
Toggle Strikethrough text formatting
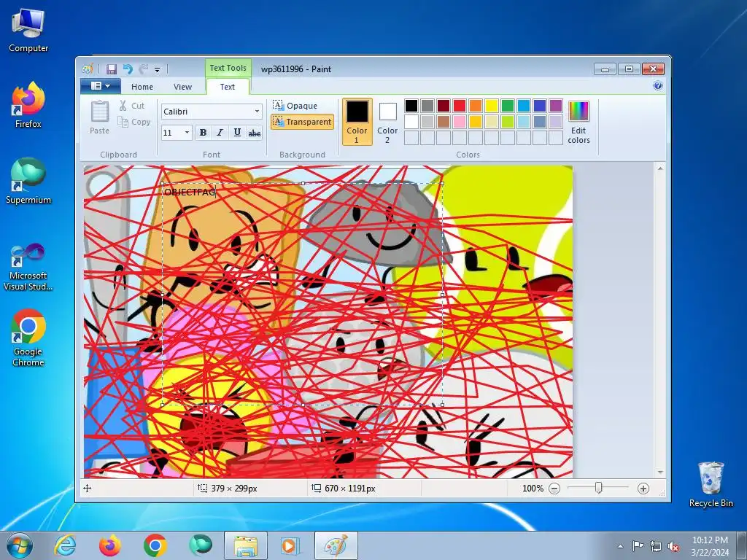pyautogui.click(x=255, y=133)
